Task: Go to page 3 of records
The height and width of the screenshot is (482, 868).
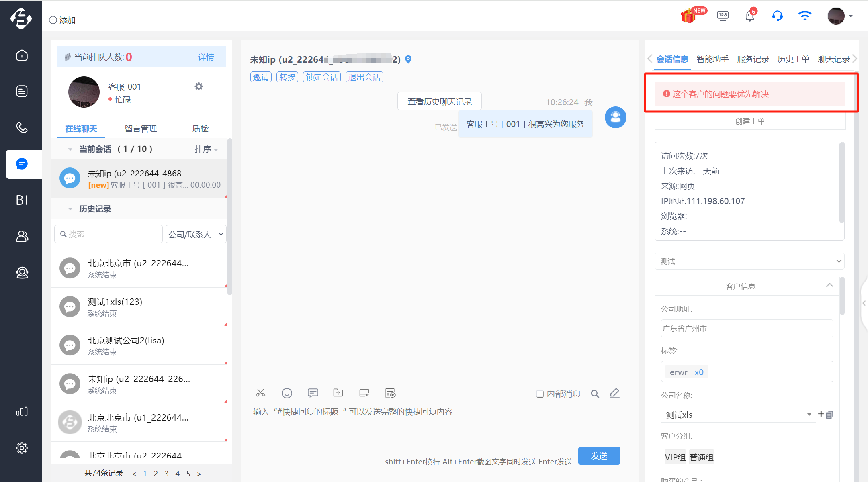Action: pyautogui.click(x=166, y=474)
